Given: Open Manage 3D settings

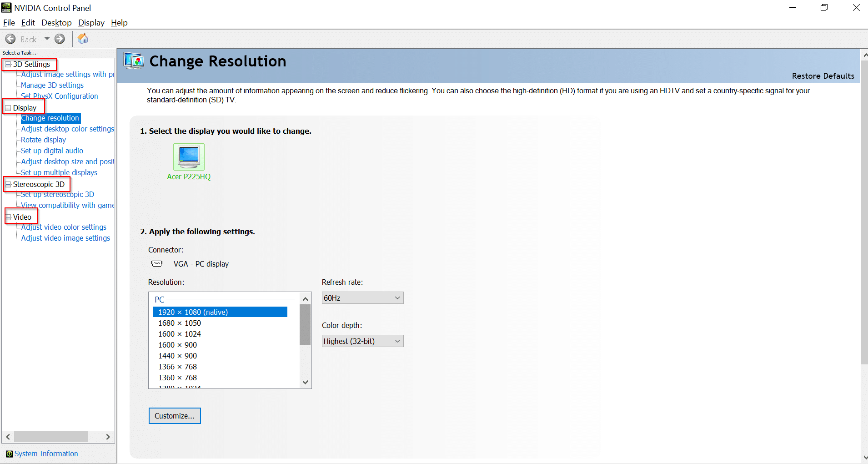Looking at the screenshot, I should pos(52,86).
